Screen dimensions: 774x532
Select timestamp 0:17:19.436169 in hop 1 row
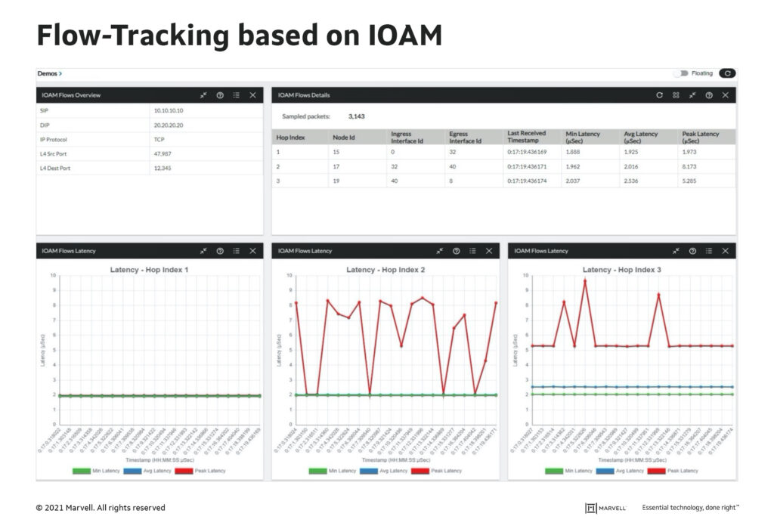(527, 152)
